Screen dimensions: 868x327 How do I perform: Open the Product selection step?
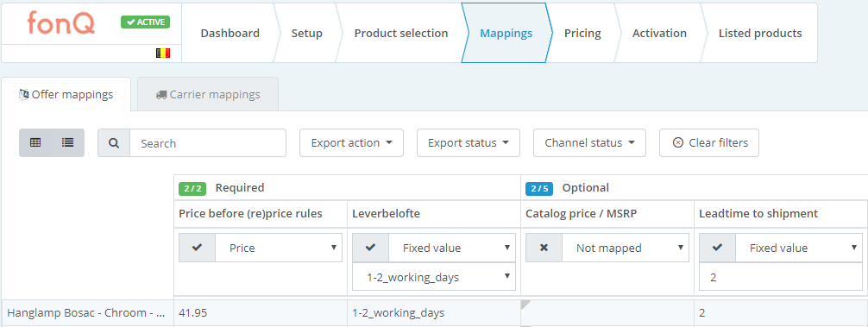pos(401,33)
